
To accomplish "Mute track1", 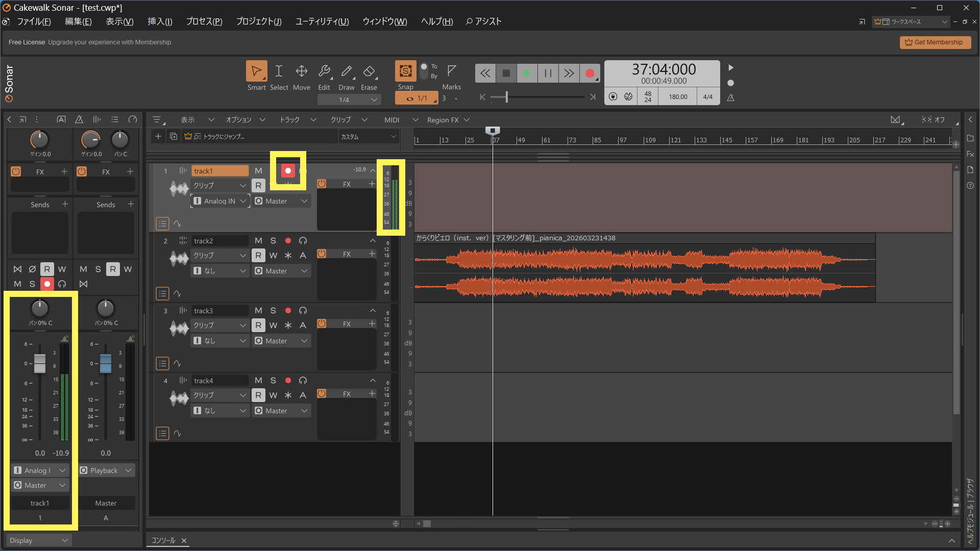I will click(258, 171).
